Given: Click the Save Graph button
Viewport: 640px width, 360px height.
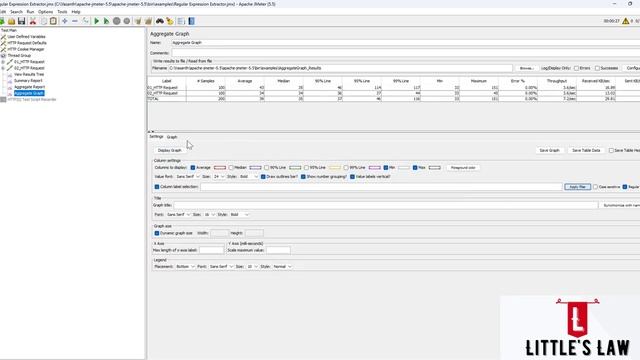Looking at the screenshot, I should [549, 151].
